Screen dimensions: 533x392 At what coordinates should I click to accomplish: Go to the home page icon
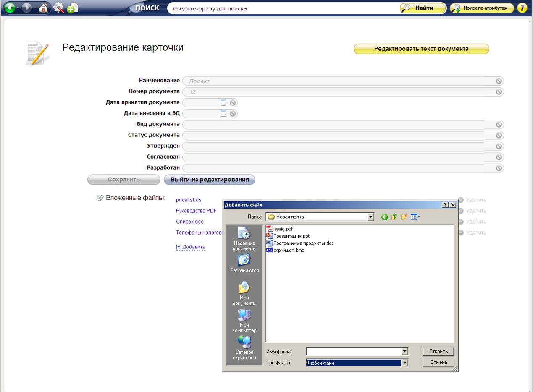coord(43,8)
